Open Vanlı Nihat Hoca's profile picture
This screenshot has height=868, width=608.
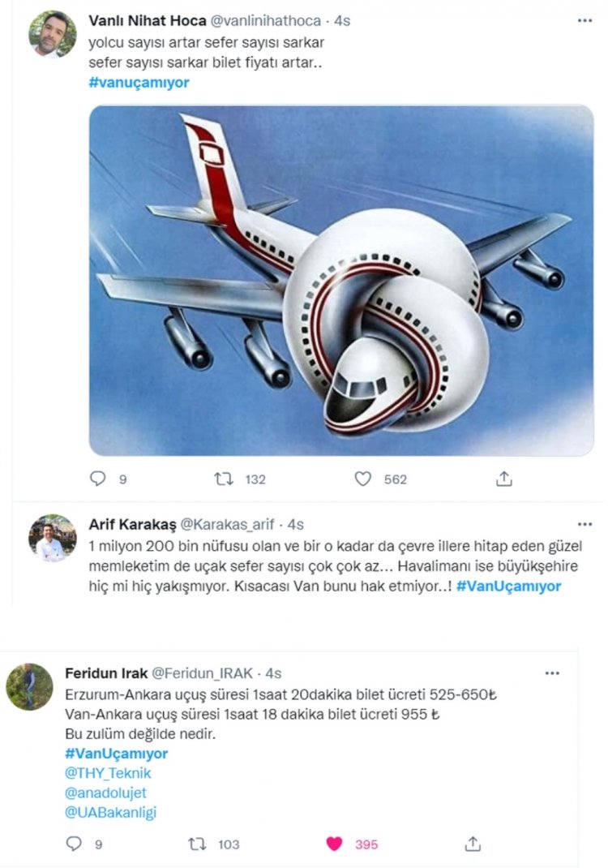[x=53, y=34]
